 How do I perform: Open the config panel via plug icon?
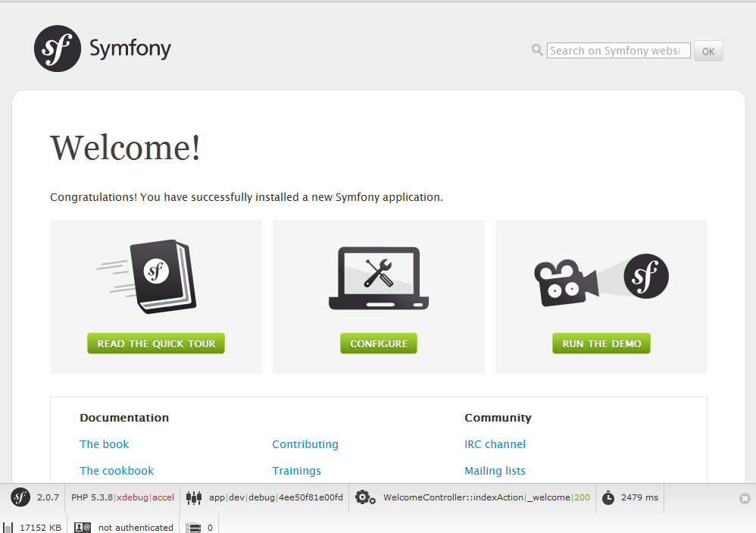(x=194, y=497)
